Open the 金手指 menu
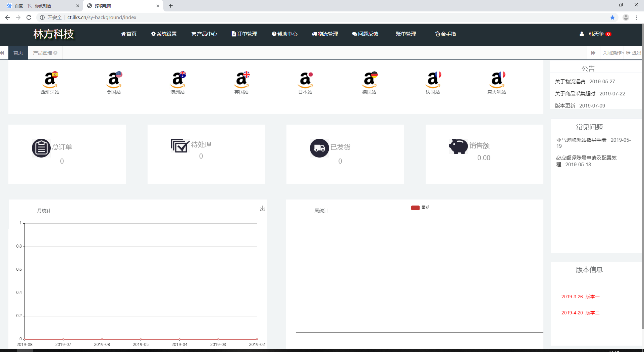The width and height of the screenshot is (644, 352). pos(446,34)
